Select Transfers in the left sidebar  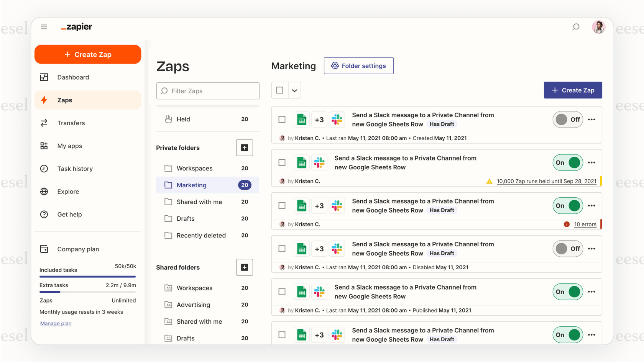71,123
